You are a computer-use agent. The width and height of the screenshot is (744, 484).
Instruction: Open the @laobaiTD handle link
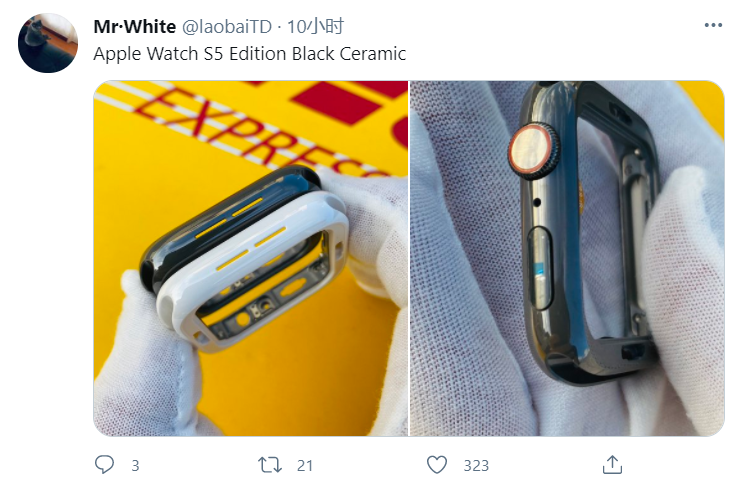227,27
